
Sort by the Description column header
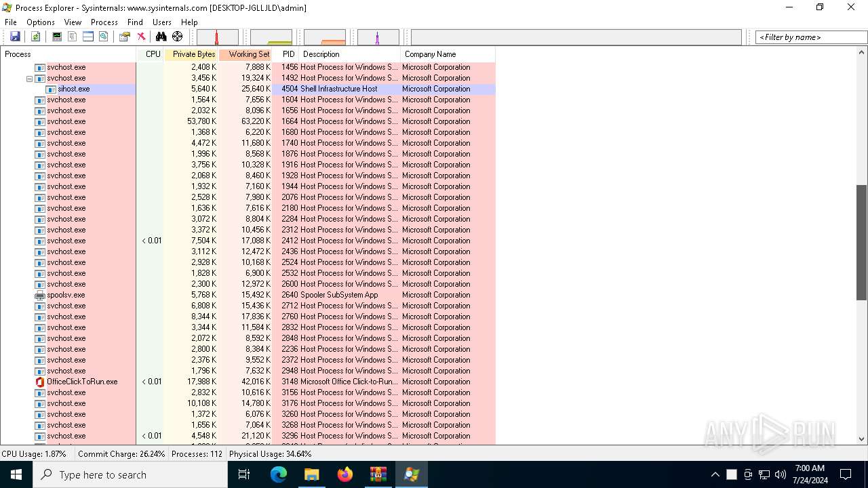(x=350, y=54)
